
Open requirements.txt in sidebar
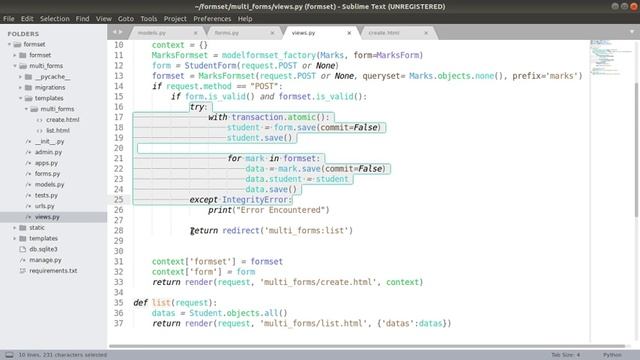click(53, 271)
